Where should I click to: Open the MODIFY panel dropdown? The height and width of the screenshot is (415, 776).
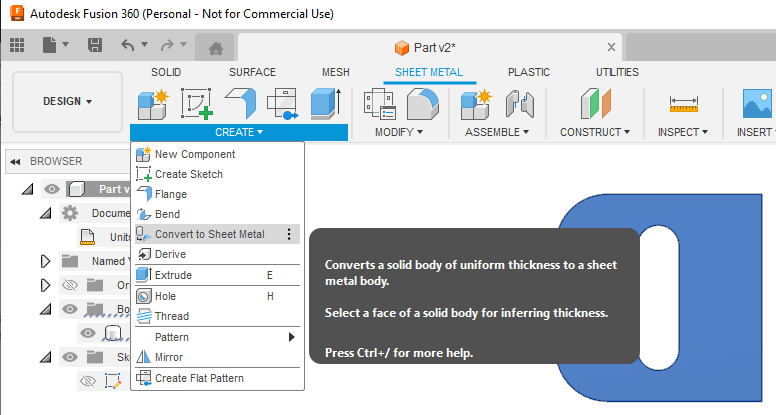coord(399,132)
